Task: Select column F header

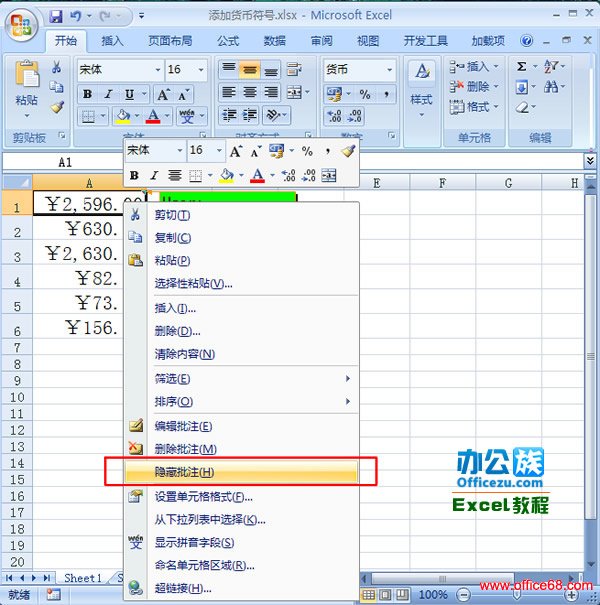Action: [442, 183]
